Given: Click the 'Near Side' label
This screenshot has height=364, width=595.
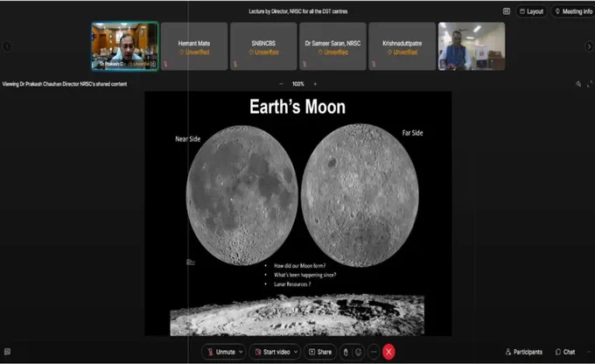Looking at the screenshot, I should pyautogui.click(x=187, y=139).
